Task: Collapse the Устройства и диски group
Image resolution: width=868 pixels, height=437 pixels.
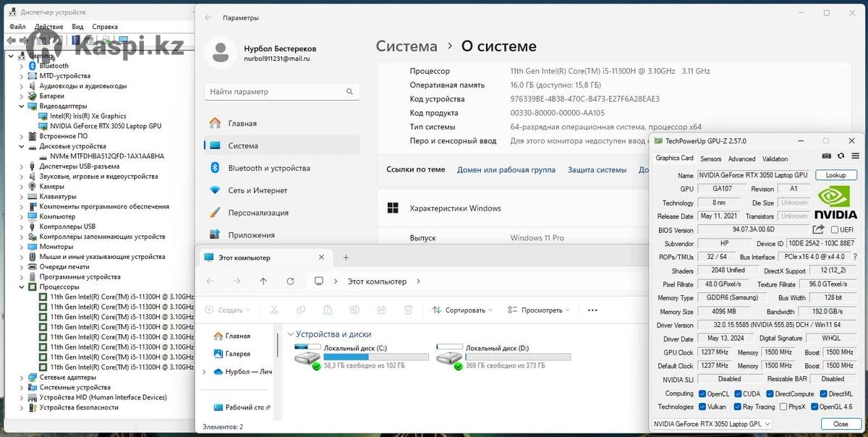Action: 291,334
